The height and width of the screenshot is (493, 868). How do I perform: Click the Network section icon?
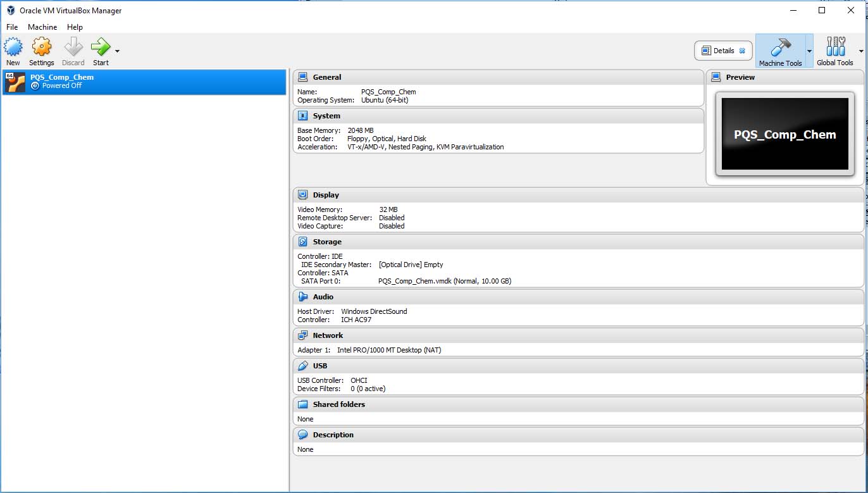[302, 335]
